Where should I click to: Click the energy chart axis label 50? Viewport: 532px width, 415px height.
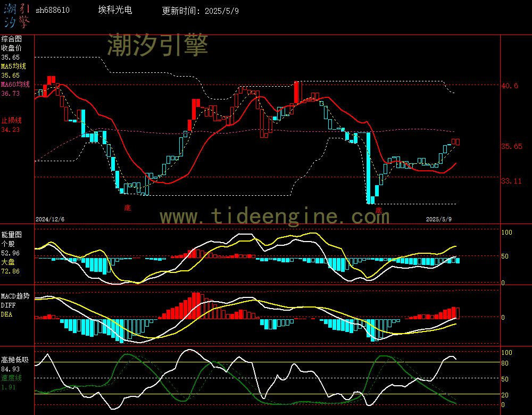[505, 256]
